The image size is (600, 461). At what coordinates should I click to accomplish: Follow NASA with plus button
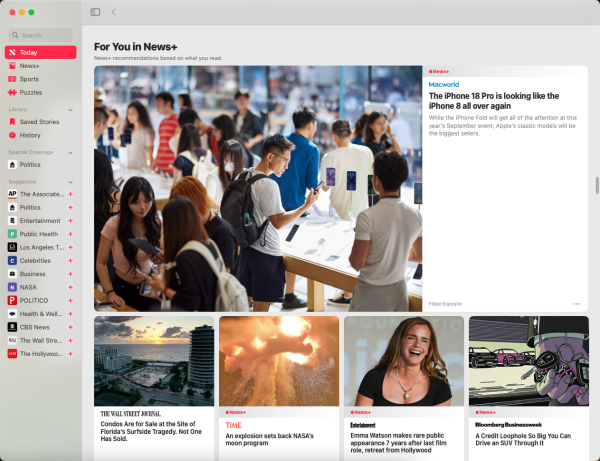tap(70, 287)
